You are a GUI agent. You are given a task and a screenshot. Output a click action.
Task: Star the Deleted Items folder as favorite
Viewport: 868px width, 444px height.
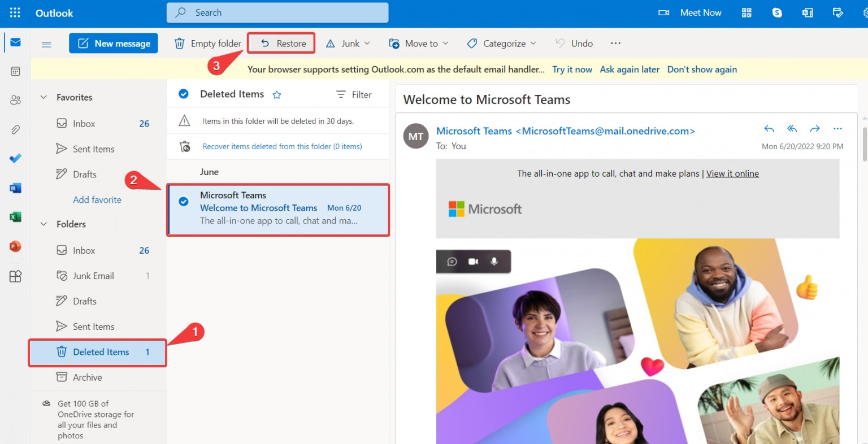276,94
